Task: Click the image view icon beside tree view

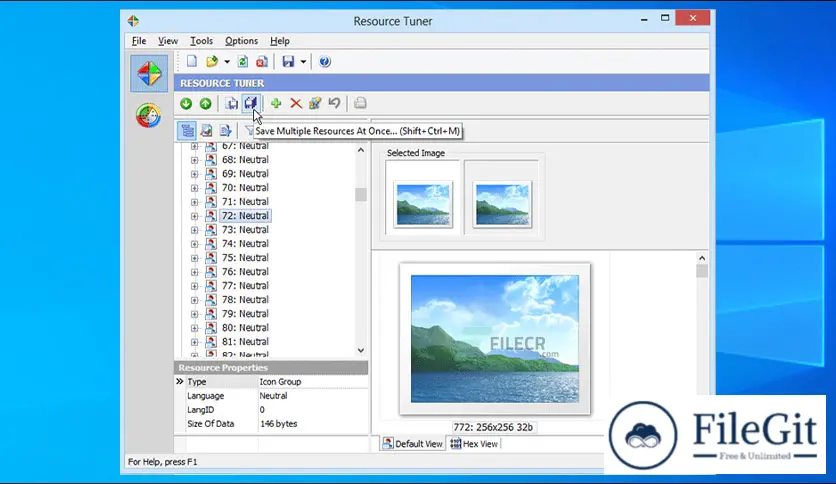Action: click(206, 131)
